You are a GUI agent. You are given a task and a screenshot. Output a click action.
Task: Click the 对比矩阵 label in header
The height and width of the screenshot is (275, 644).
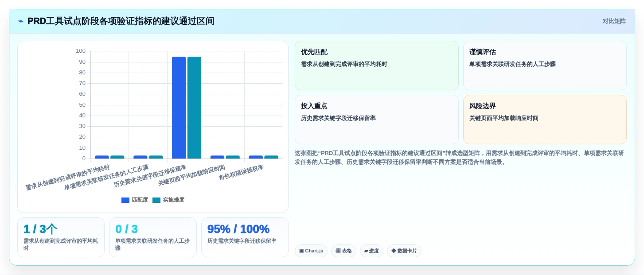[x=614, y=21]
